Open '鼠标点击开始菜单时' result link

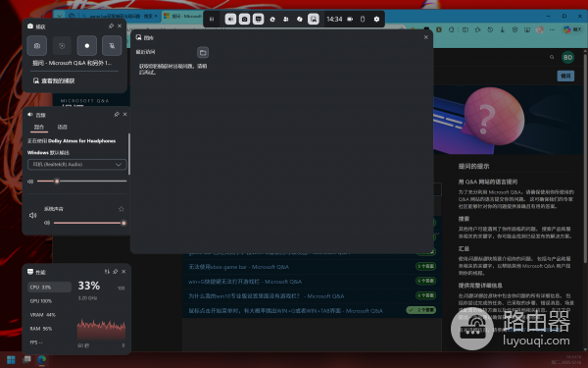[285, 310]
